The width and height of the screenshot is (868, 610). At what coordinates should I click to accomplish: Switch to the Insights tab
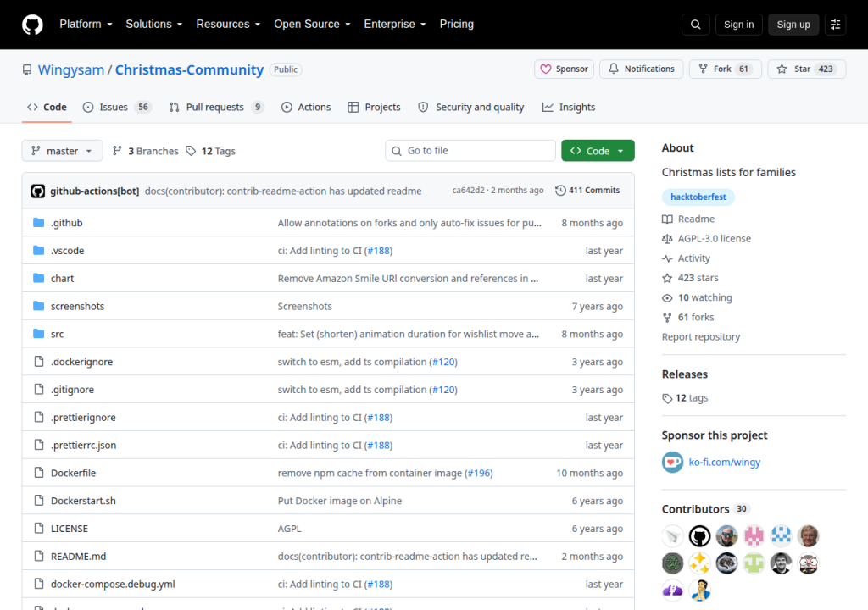point(569,108)
